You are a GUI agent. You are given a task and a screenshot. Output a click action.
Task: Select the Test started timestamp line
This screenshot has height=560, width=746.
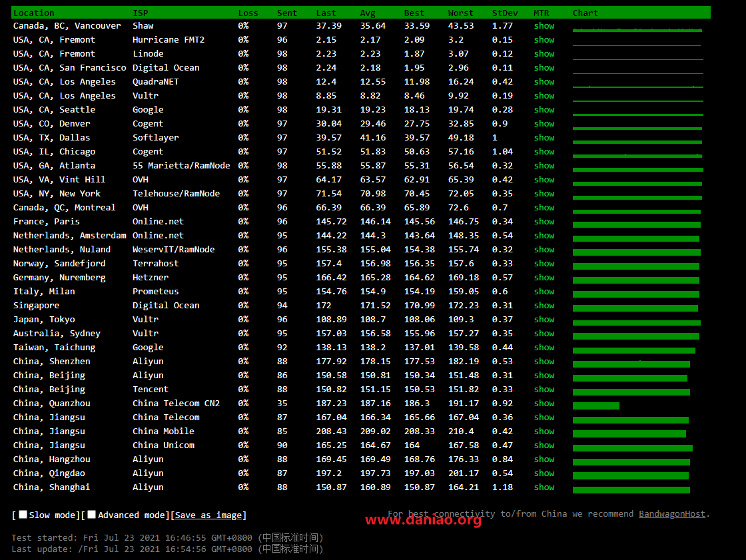(167, 537)
